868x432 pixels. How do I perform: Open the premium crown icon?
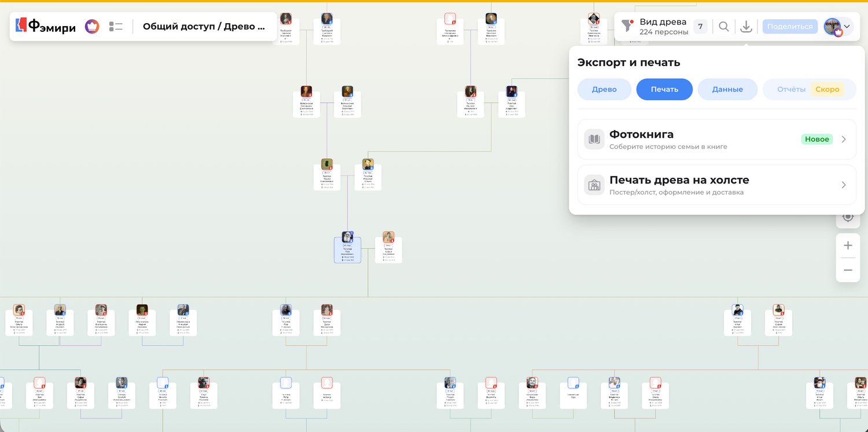[92, 26]
